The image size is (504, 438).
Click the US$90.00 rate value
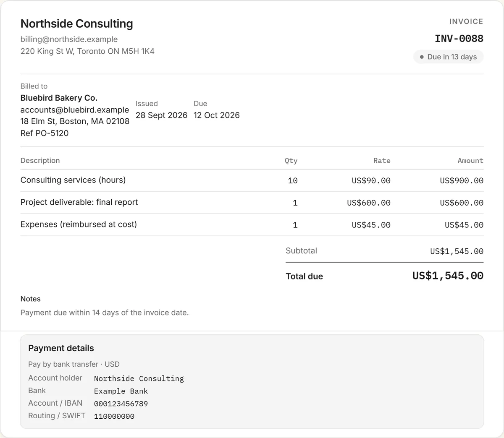[x=371, y=180]
